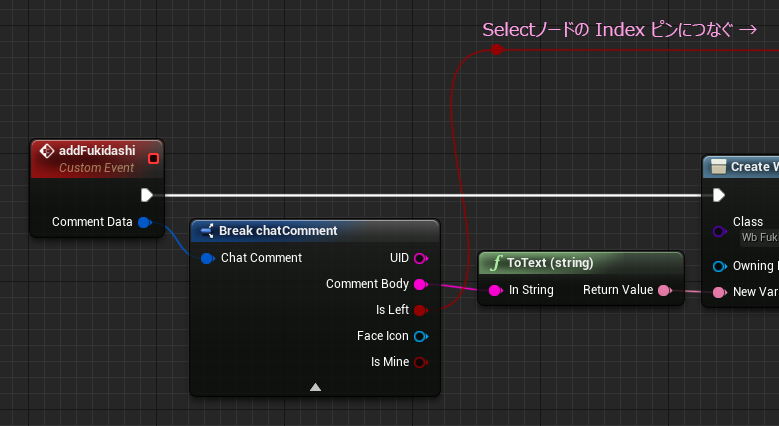
Task: Click the Return Value output pin
Action: (665, 290)
